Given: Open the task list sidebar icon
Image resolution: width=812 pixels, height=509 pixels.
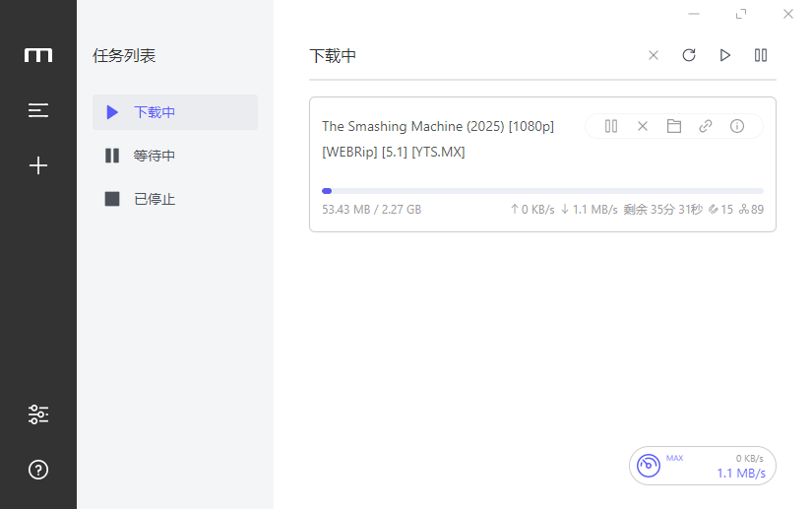Looking at the screenshot, I should pos(38,110).
